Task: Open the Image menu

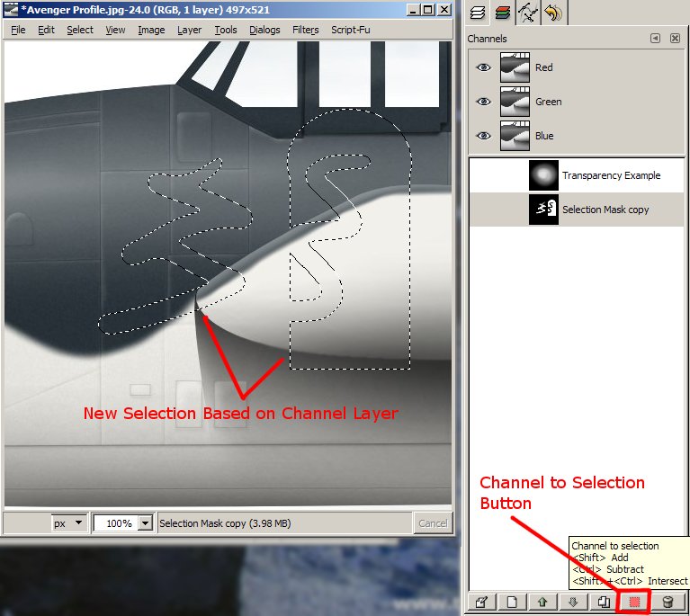Action: pos(151,30)
